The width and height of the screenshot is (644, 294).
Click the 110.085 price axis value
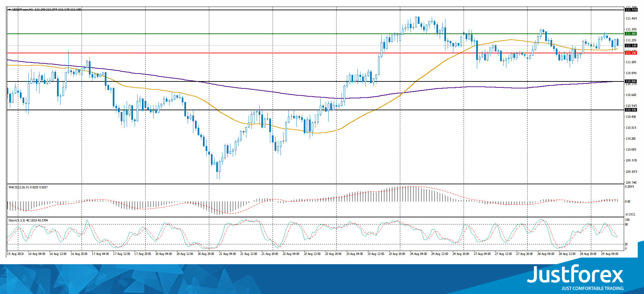click(x=631, y=150)
